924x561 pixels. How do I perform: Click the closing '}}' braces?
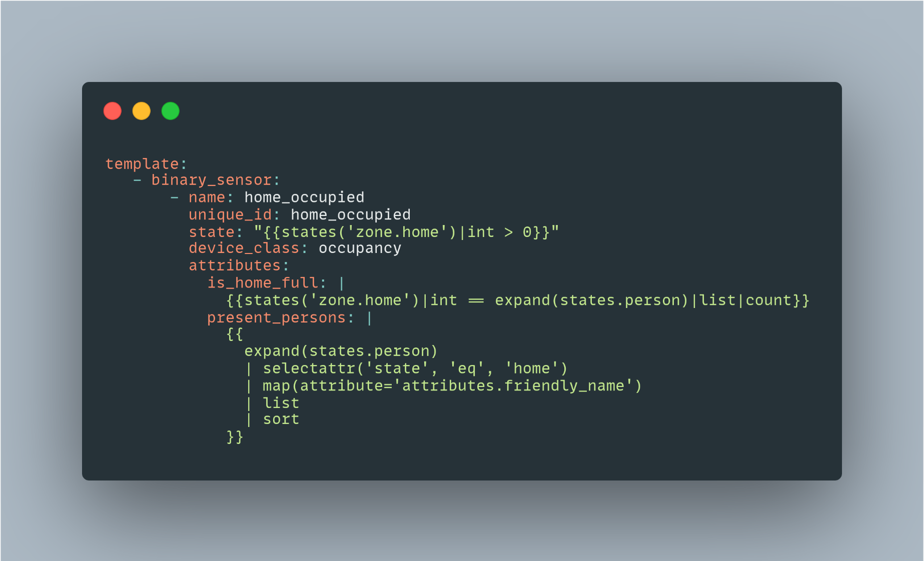(x=235, y=437)
